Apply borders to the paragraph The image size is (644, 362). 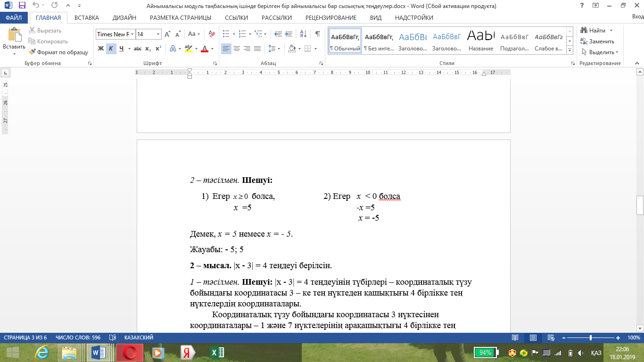click(x=307, y=49)
